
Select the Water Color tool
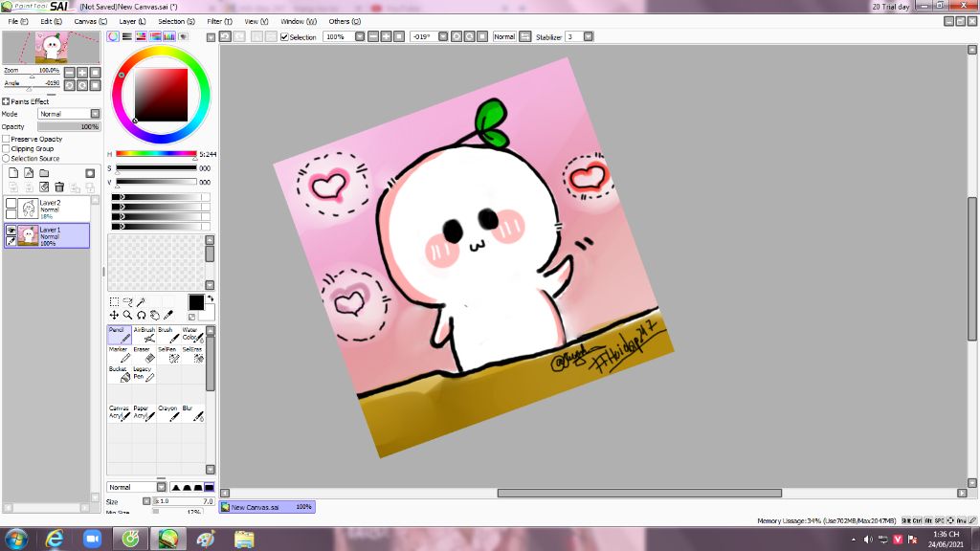(192, 335)
